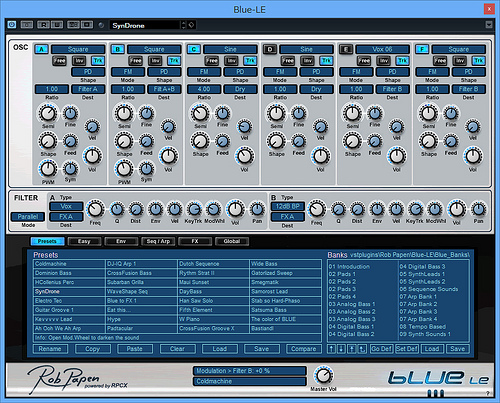
Task: Click the top-right plugin menu arrow icon
Action: point(489,25)
